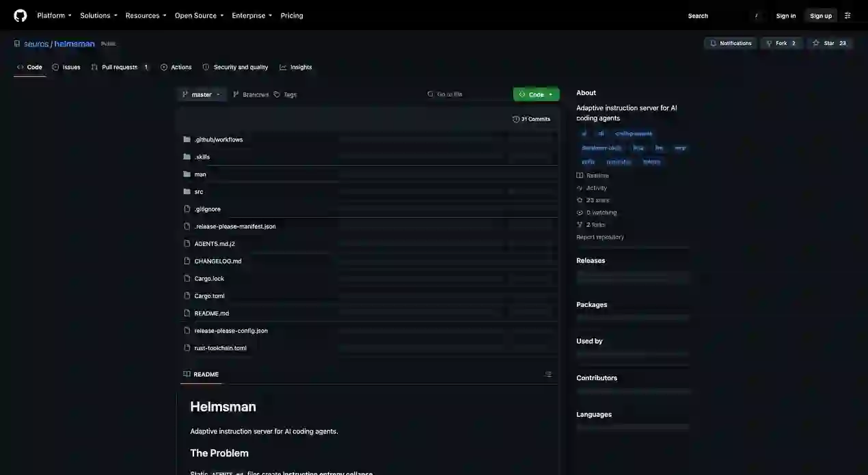The width and height of the screenshot is (868, 475).
Task: Fork the helmsman repository
Action: coord(781,43)
